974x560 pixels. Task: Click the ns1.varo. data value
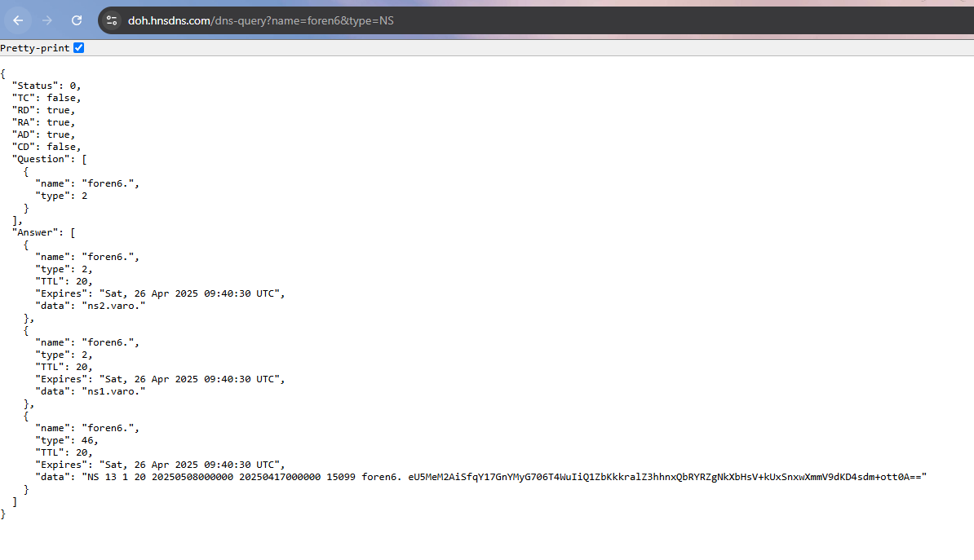116,391
